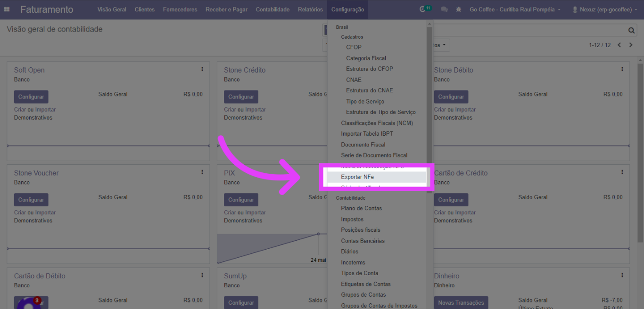Select Exportar NFe menu entry
This screenshot has width=644, height=309.
point(357,177)
